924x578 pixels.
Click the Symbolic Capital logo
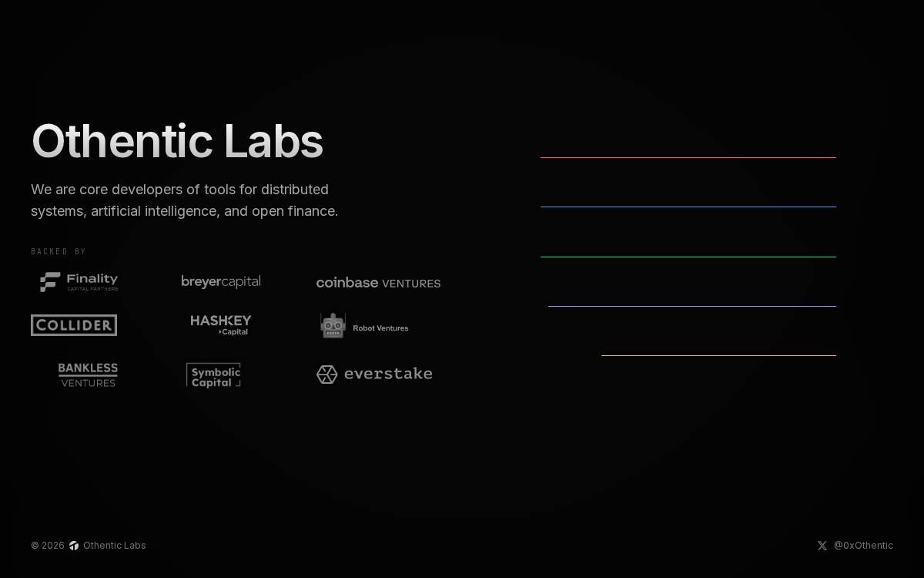[213, 375]
